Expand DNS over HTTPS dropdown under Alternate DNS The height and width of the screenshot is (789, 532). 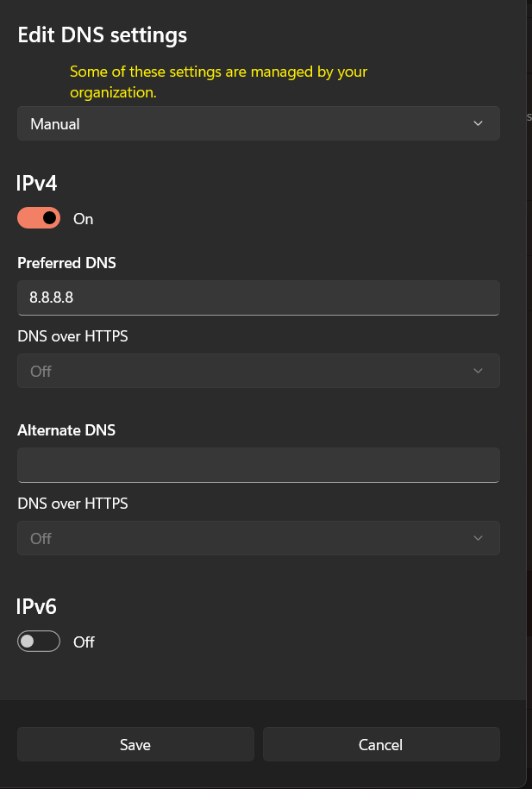(258, 538)
